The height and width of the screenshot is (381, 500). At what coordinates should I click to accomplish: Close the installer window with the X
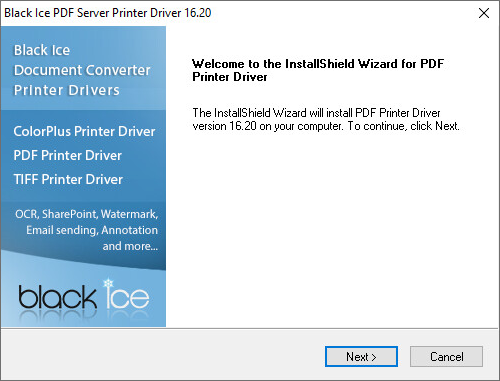pyautogui.click(x=484, y=13)
